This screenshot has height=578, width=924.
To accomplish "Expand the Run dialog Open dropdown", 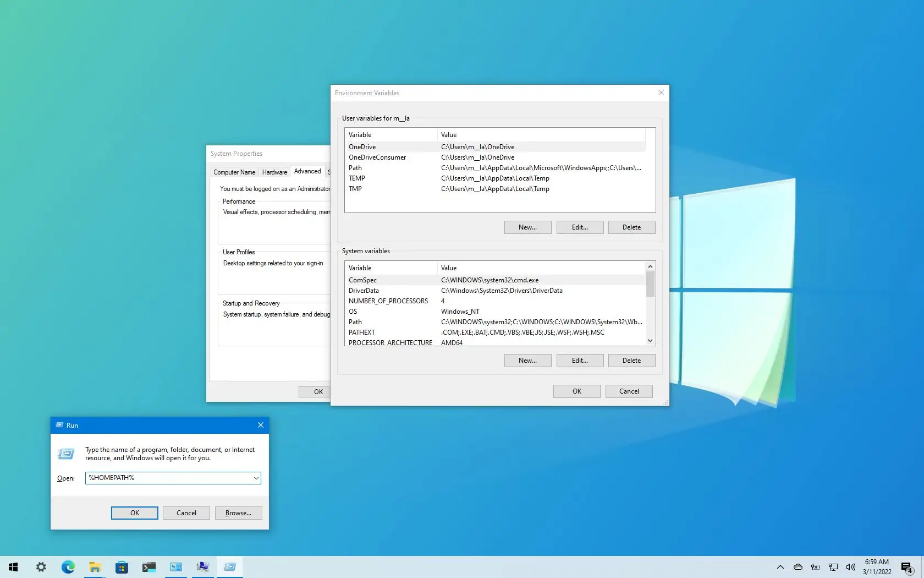I will click(x=256, y=478).
